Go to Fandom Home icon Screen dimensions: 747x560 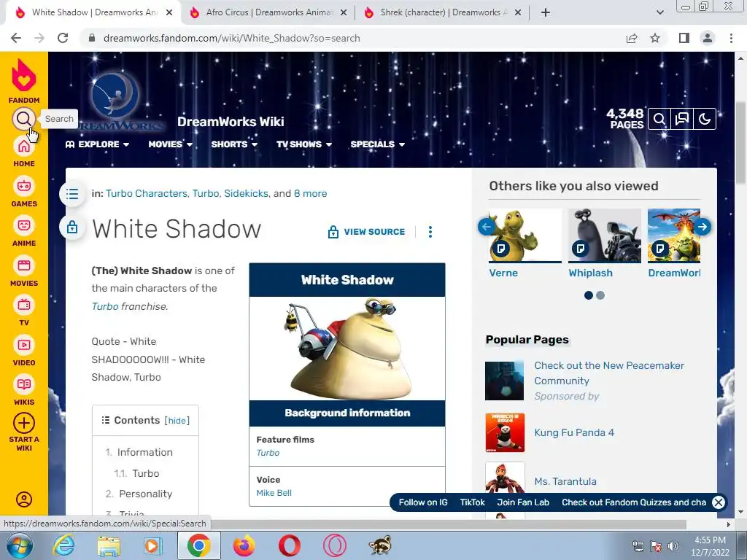[x=24, y=146]
